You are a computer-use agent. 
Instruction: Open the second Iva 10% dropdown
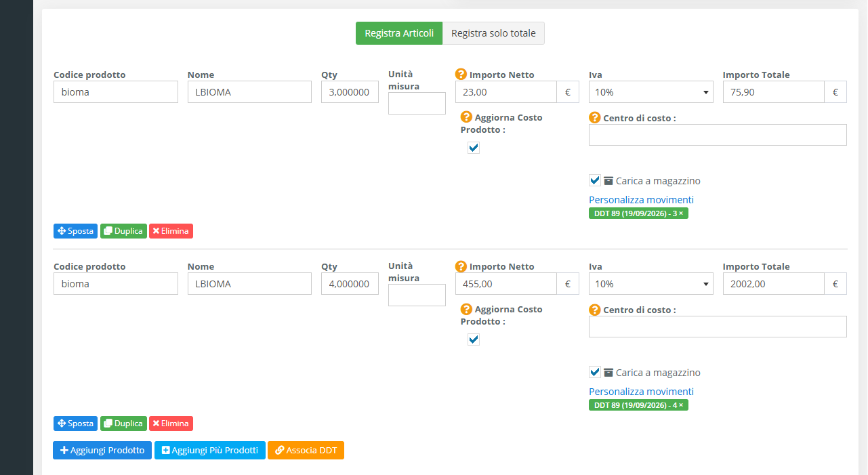tap(650, 284)
